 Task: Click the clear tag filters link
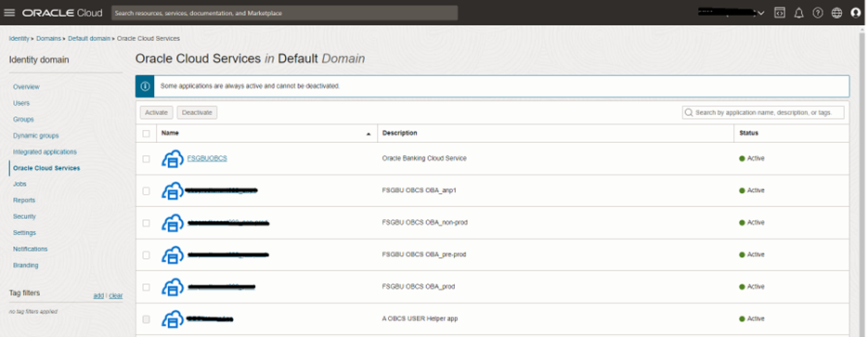116,295
